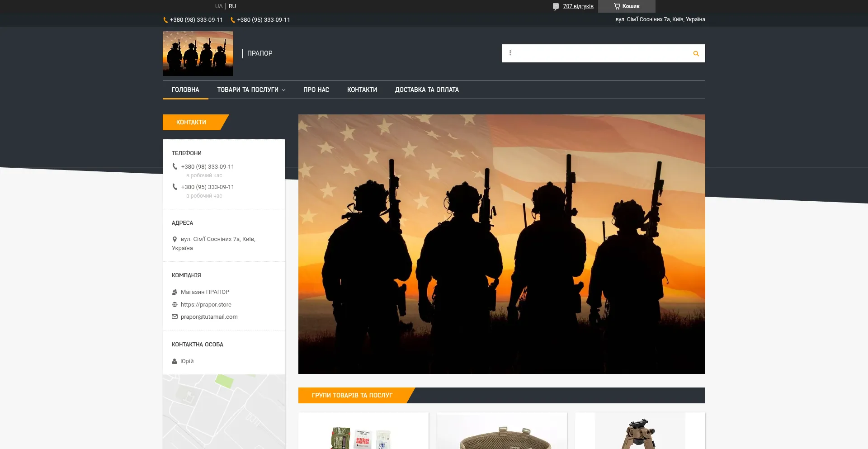Open the Контакти menu item

point(362,90)
